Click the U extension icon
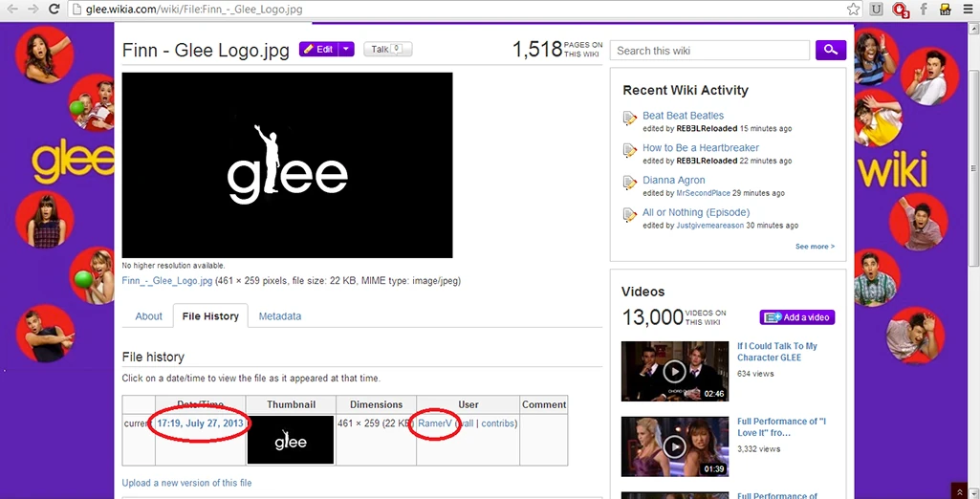This screenshot has height=499, width=980. 876,10
